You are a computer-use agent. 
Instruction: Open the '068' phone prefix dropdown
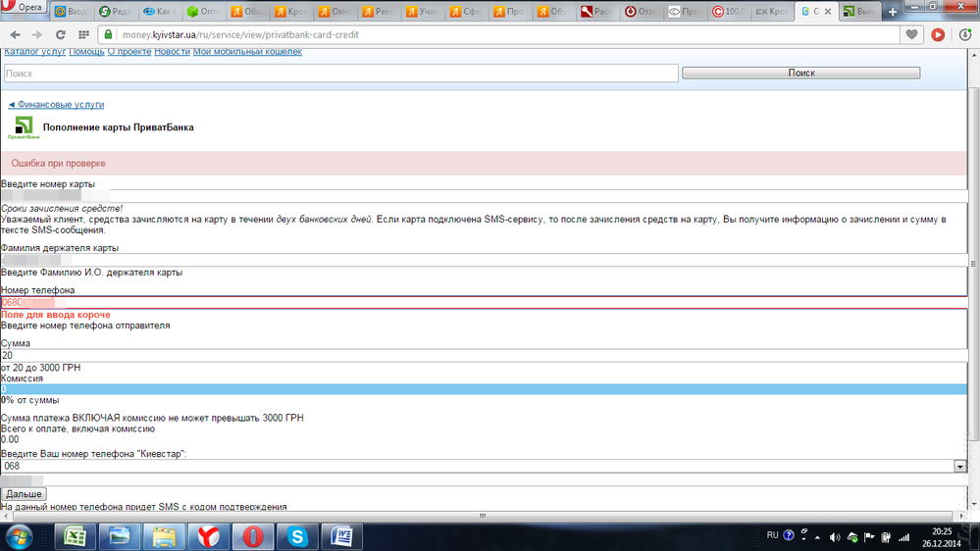click(x=485, y=466)
